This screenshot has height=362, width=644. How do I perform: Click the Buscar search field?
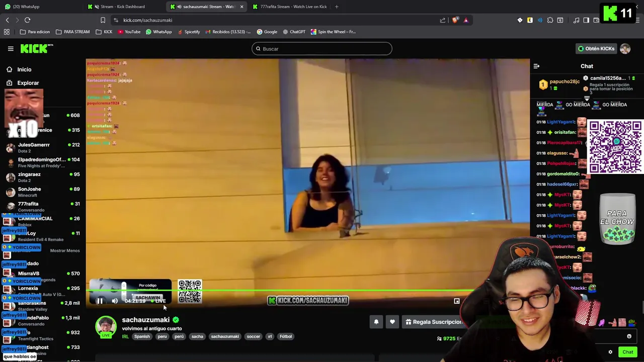pos(322,49)
